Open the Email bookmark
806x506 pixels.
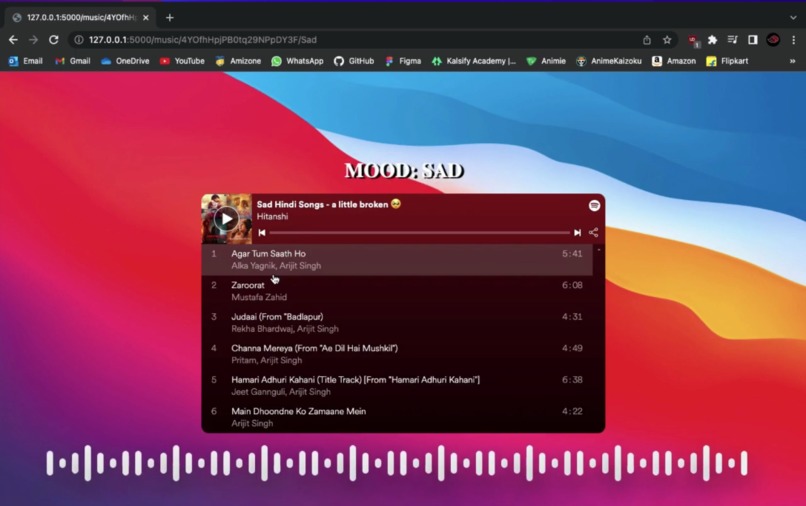pyautogui.click(x=26, y=61)
